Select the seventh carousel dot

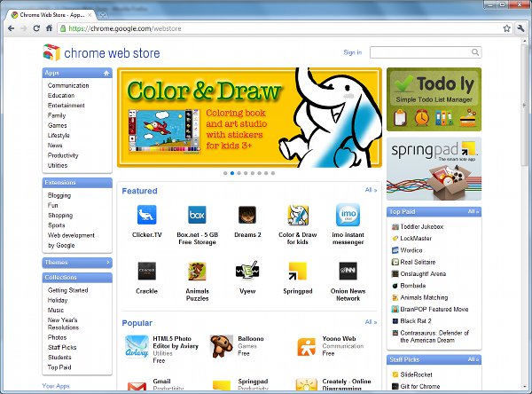point(266,173)
